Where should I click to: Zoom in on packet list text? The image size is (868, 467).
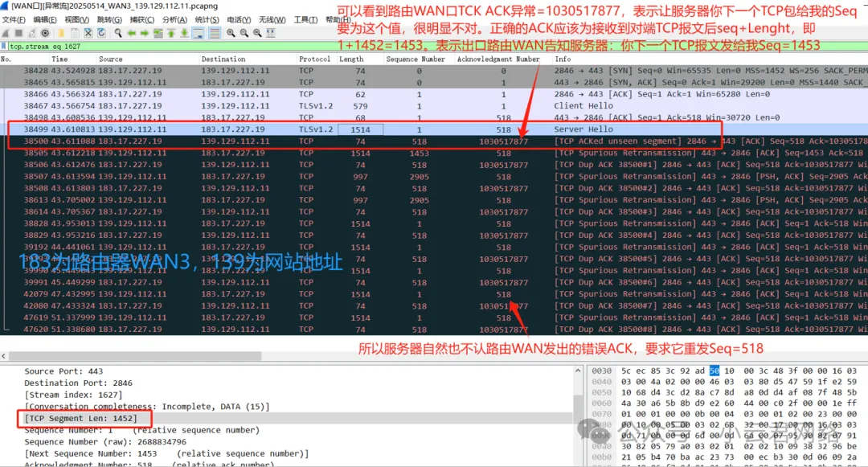tap(231, 33)
